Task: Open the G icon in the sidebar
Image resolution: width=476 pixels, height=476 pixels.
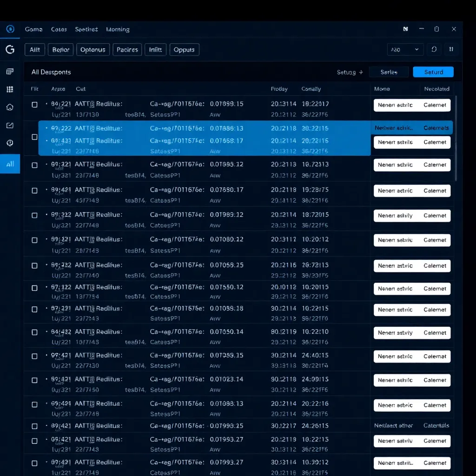Action: coord(10,49)
